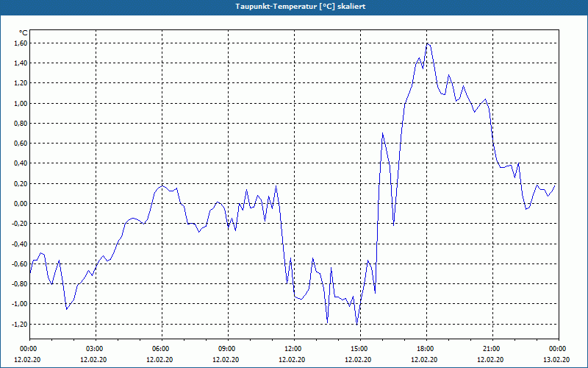Select the '-1,20' y-axis label
Image resolution: width=588 pixels, height=368 pixels.
point(20,324)
